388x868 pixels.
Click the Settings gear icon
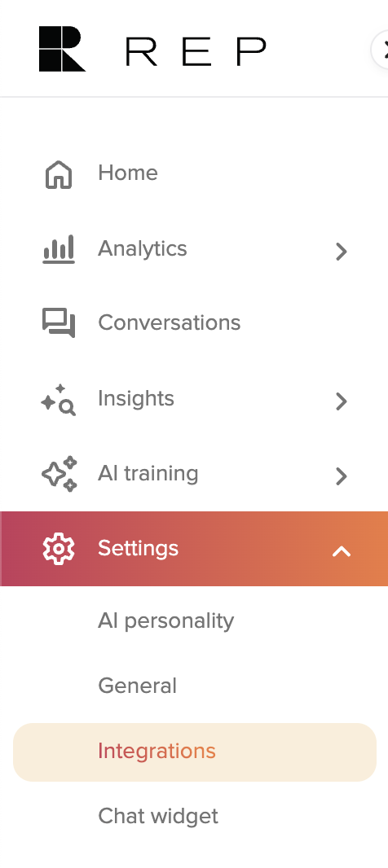[59, 549]
